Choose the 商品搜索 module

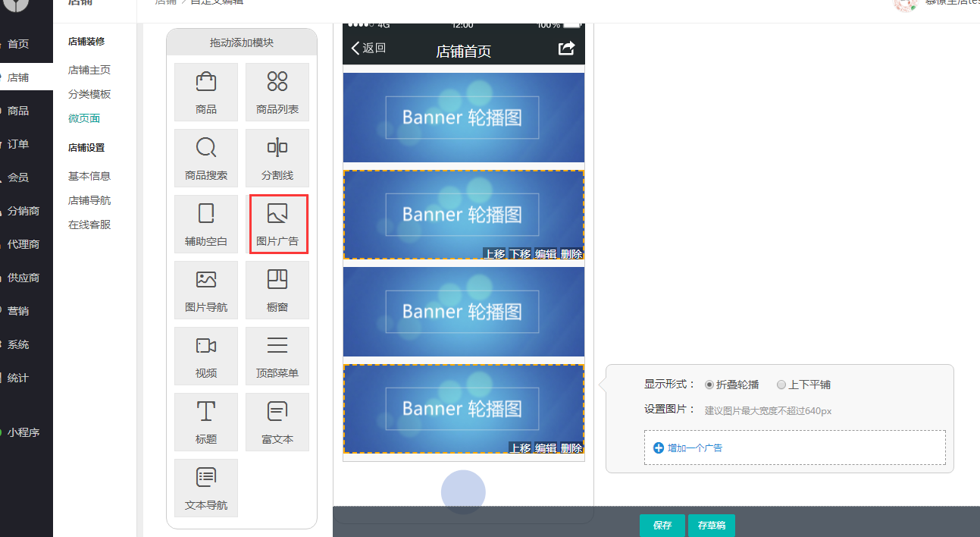205,157
